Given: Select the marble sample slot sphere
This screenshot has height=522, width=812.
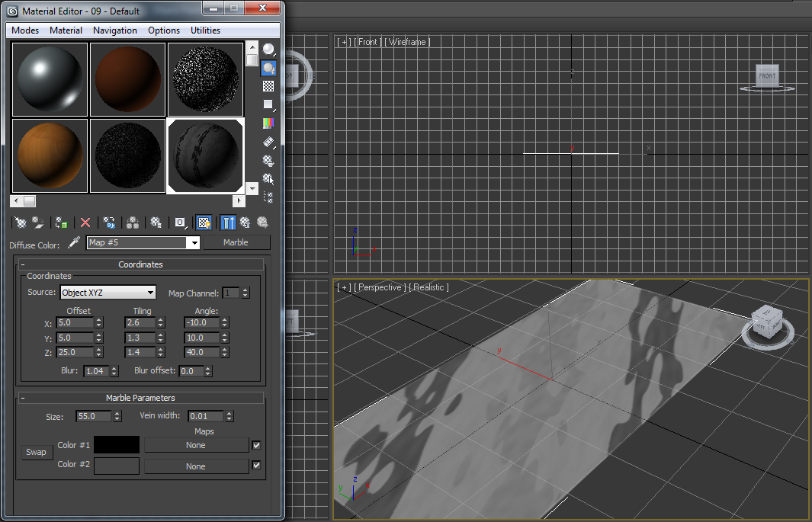Looking at the screenshot, I should [x=206, y=155].
